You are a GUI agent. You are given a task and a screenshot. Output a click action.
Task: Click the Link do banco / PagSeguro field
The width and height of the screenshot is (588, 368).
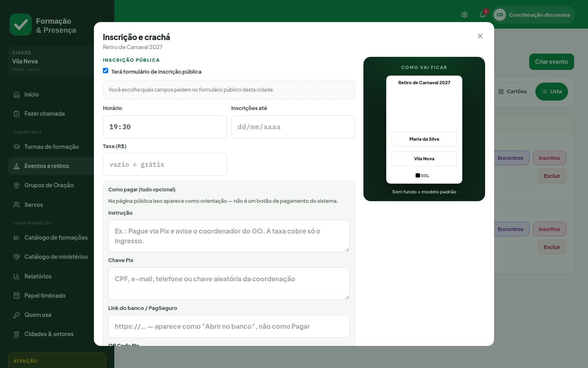tap(229, 326)
